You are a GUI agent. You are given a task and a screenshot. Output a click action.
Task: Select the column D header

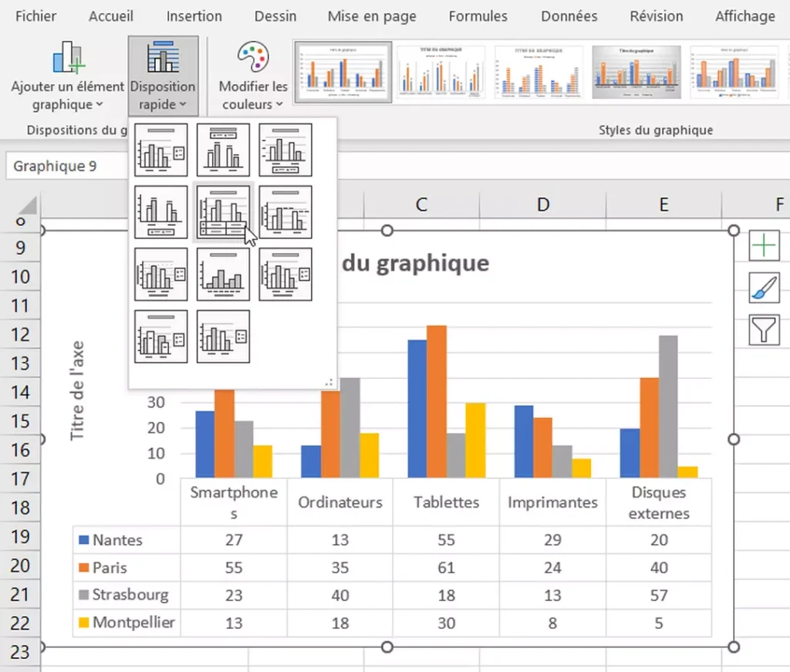coord(543,204)
